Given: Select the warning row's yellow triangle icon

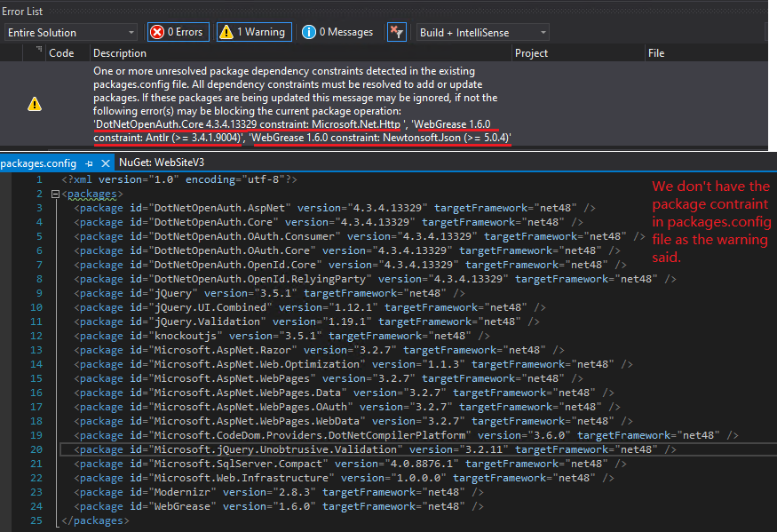Looking at the screenshot, I should (x=35, y=104).
